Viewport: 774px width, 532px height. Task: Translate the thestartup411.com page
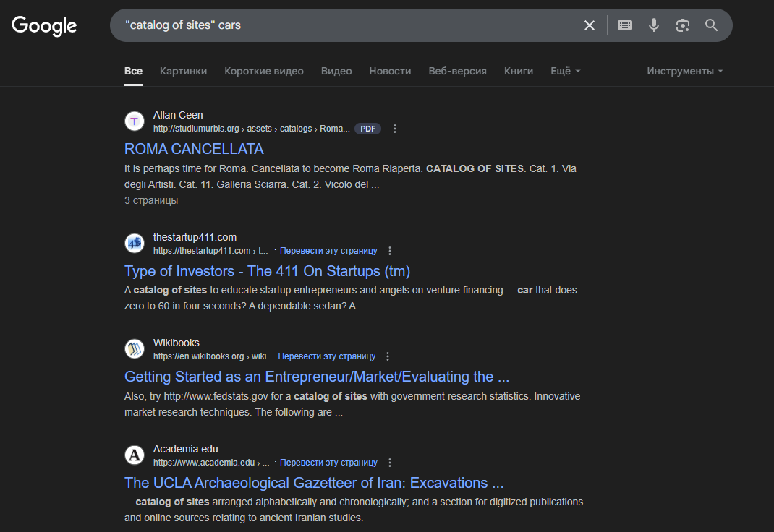328,251
